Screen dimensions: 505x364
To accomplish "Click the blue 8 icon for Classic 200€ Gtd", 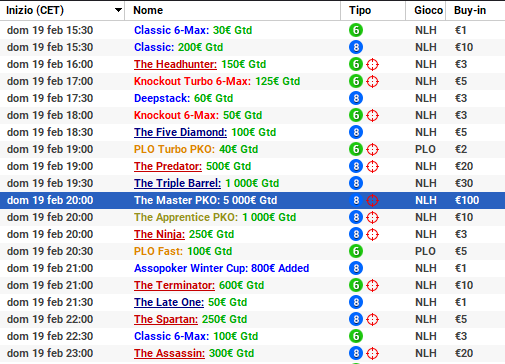I will [356, 47].
